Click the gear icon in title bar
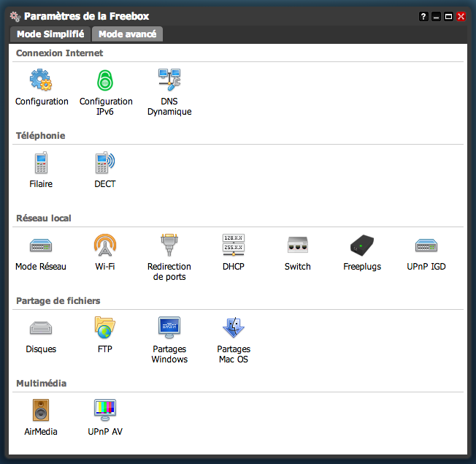The width and height of the screenshot is (476, 464). pos(15,16)
